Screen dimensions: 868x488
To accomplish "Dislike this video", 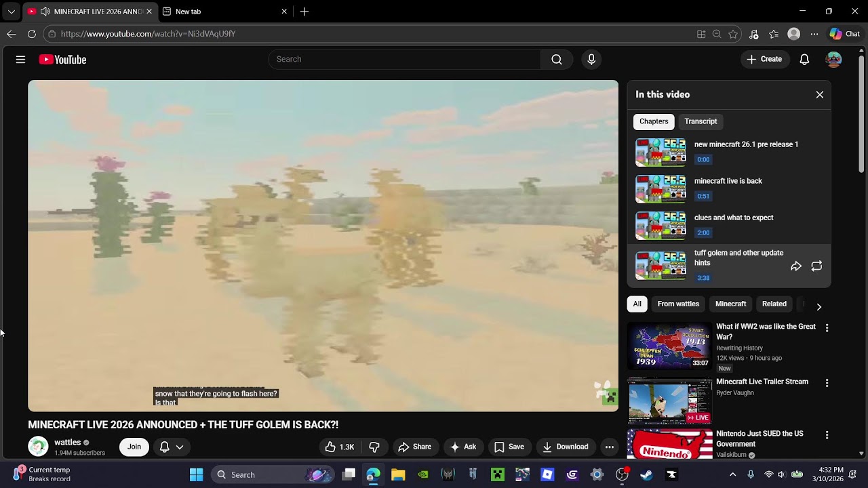I will [x=374, y=447].
